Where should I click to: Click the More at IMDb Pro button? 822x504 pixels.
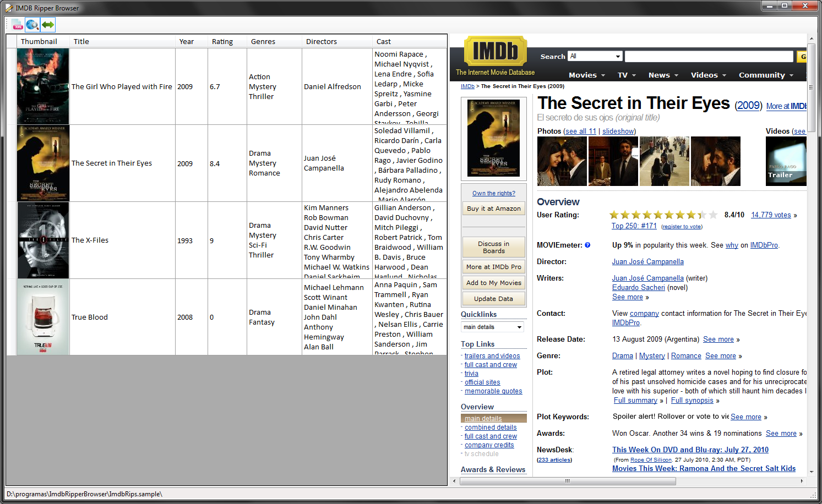click(493, 267)
